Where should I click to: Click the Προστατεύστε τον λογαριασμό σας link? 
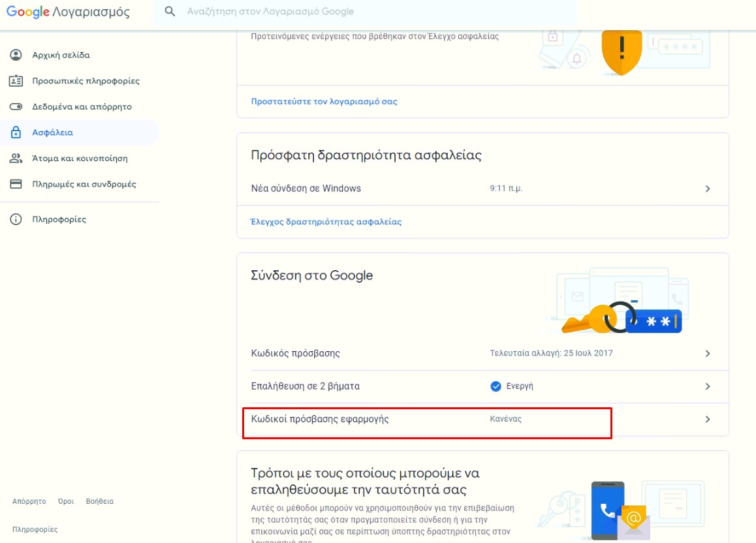tap(324, 102)
